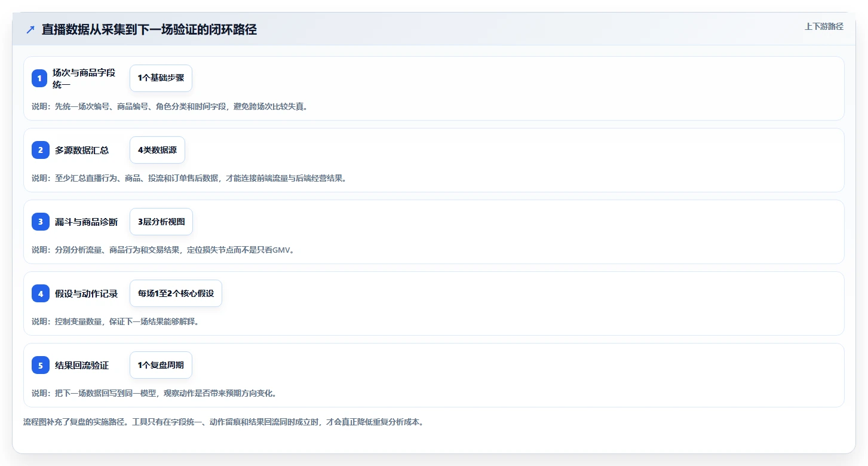Click the footer note starting 流程图补充了复盘
The width and height of the screenshot is (868, 466).
point(223,422)
